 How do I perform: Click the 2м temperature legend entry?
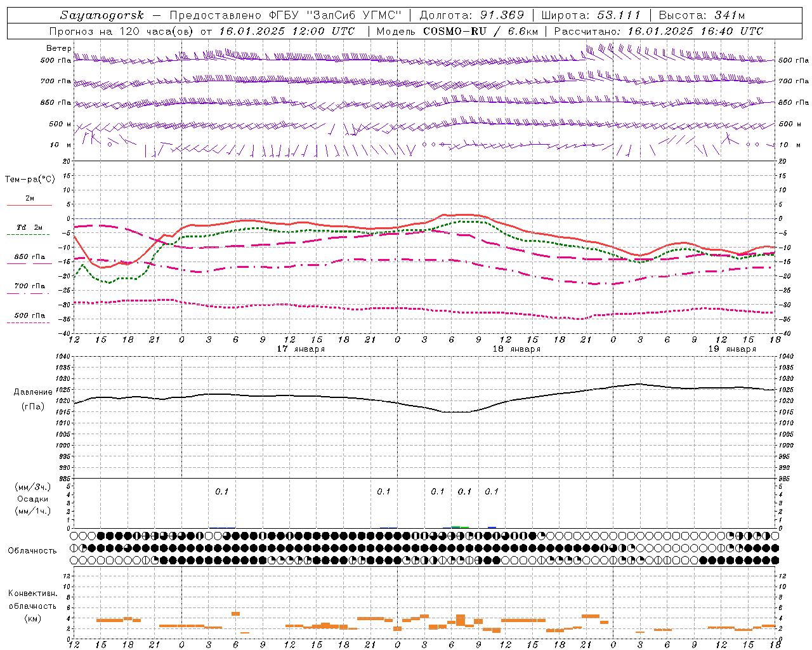30,198
